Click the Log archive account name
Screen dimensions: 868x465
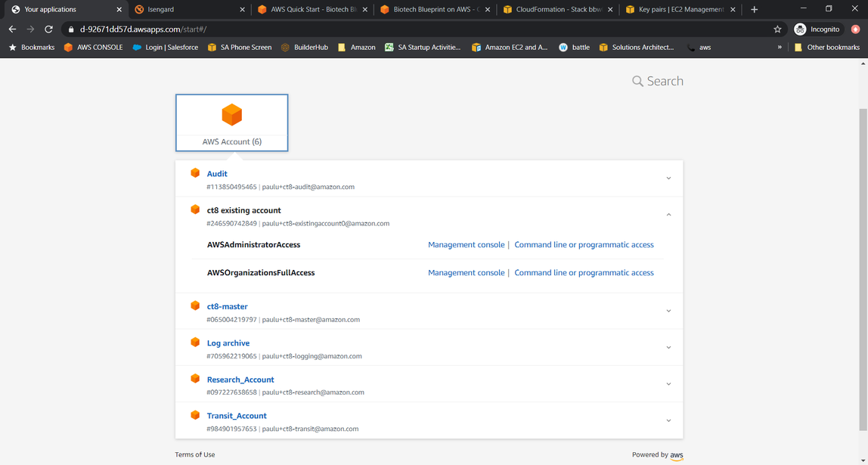coord(228,343)
